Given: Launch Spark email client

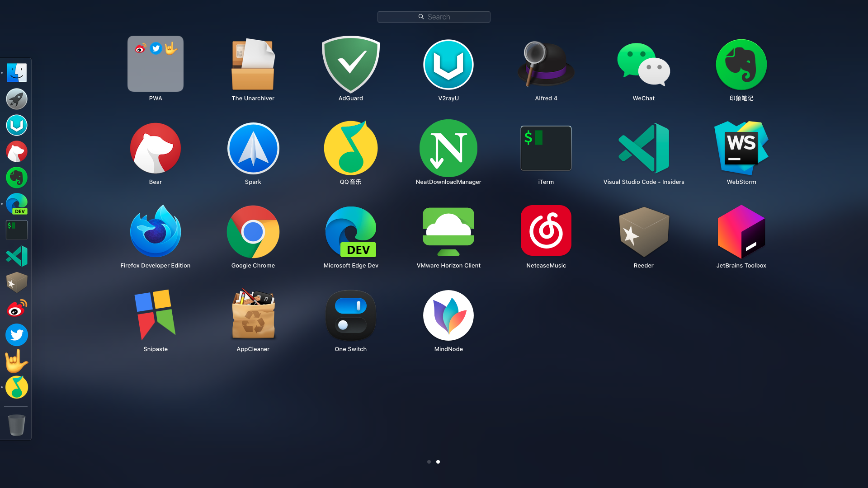Looking at the screenshot, I should click(253, 148).
